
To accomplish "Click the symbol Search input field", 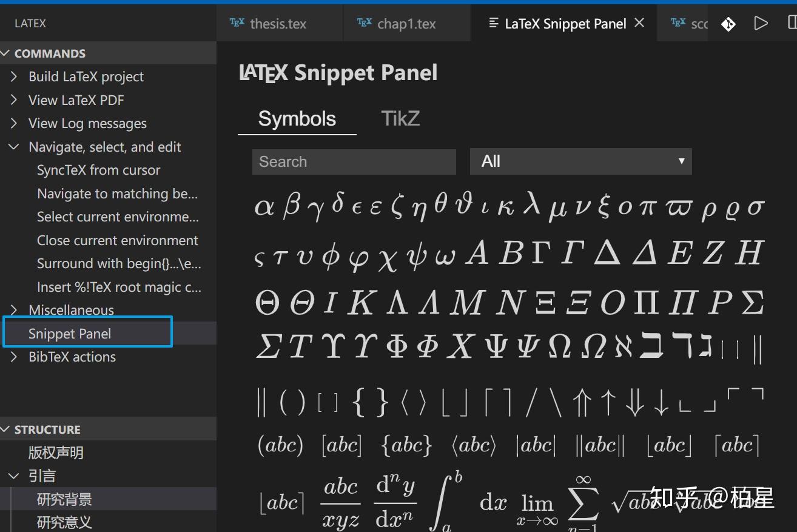I will tap(354, 161).
